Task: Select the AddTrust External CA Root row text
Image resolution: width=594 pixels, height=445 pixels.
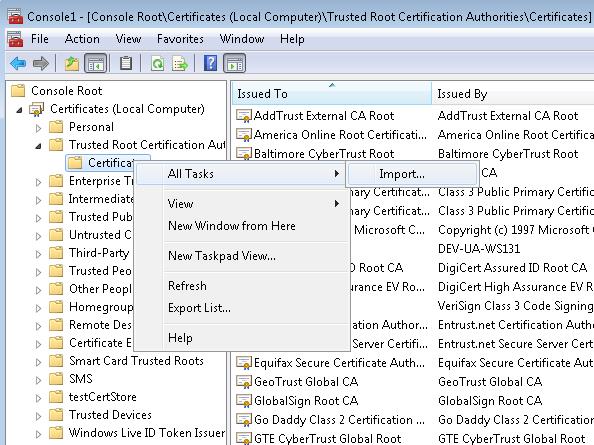Action: (x=324, y=116)
